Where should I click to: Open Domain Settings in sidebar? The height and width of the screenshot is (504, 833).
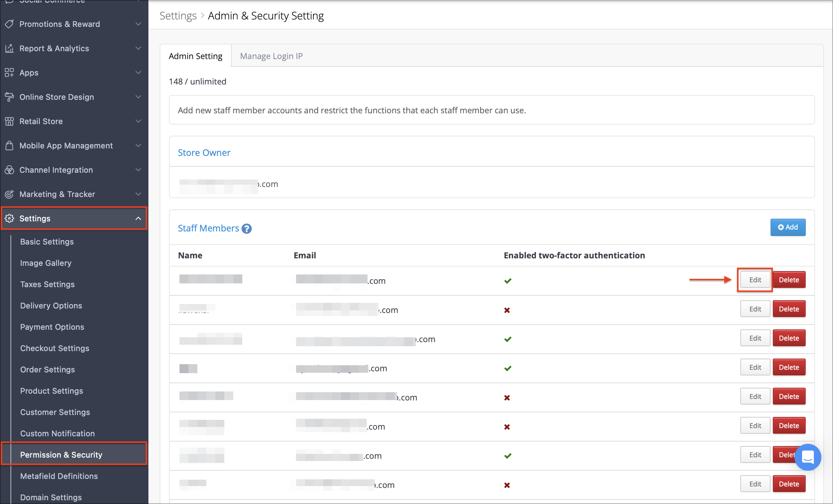[x=51, y=497]
